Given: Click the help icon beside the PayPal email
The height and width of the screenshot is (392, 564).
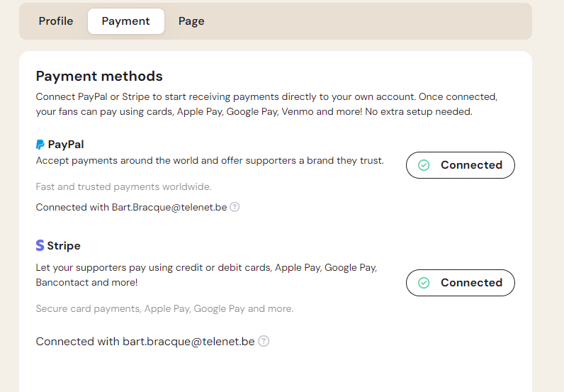Looking at the screenshot, I should [235, 207].
